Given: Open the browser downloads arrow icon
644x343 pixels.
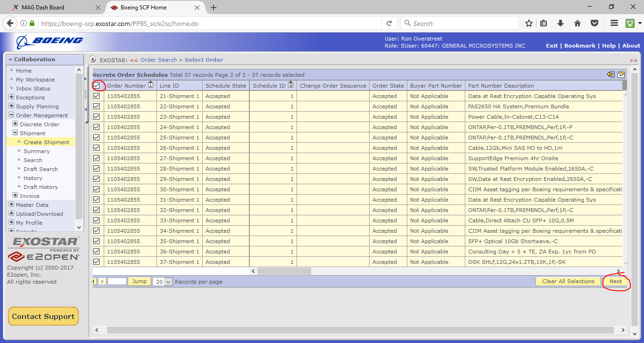Looking at the screenshot, I should (561, 23).
